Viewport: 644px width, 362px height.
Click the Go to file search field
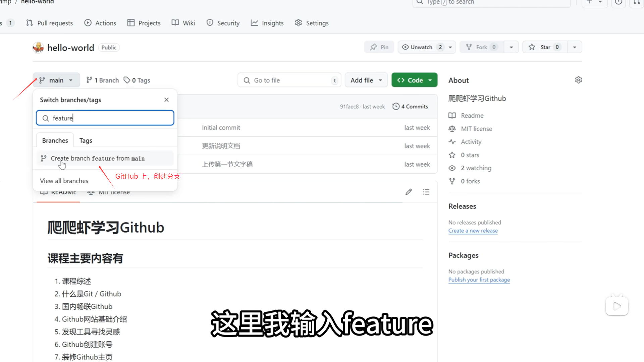click(x=288, y=80)
